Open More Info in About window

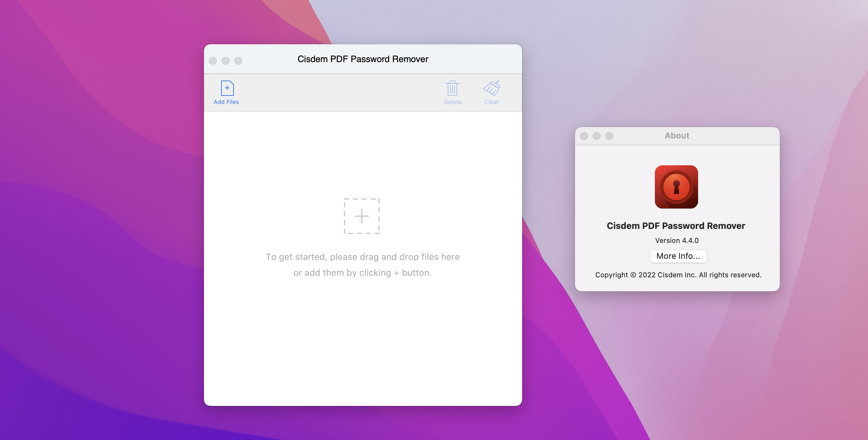(x=678, y=256)
